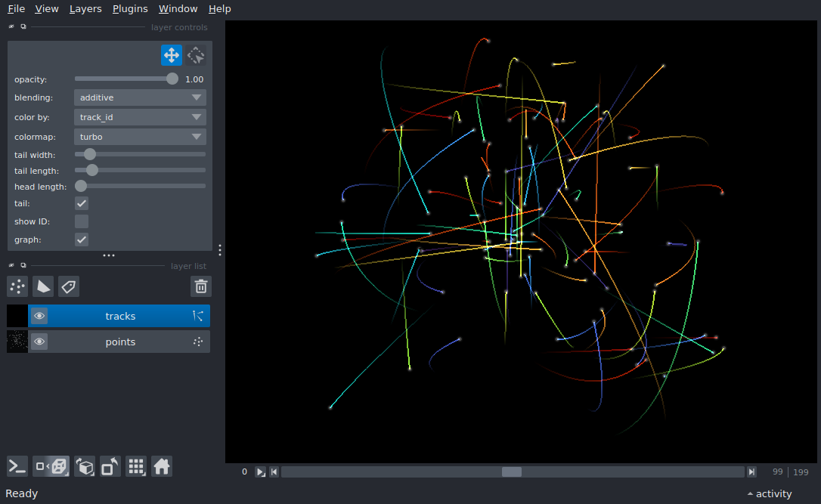Click the axis label 0
Viewport: 821px width, 504px height.
click(244, 472)
